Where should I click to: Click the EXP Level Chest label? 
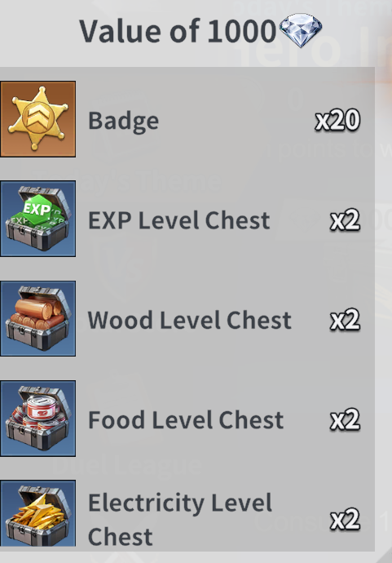pos(179,220)
